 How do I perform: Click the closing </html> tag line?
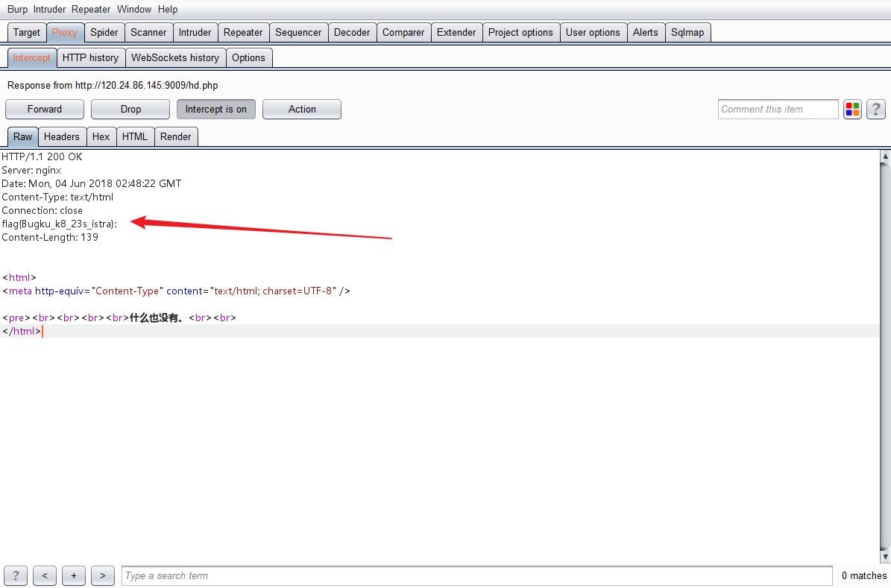(22, 331)
